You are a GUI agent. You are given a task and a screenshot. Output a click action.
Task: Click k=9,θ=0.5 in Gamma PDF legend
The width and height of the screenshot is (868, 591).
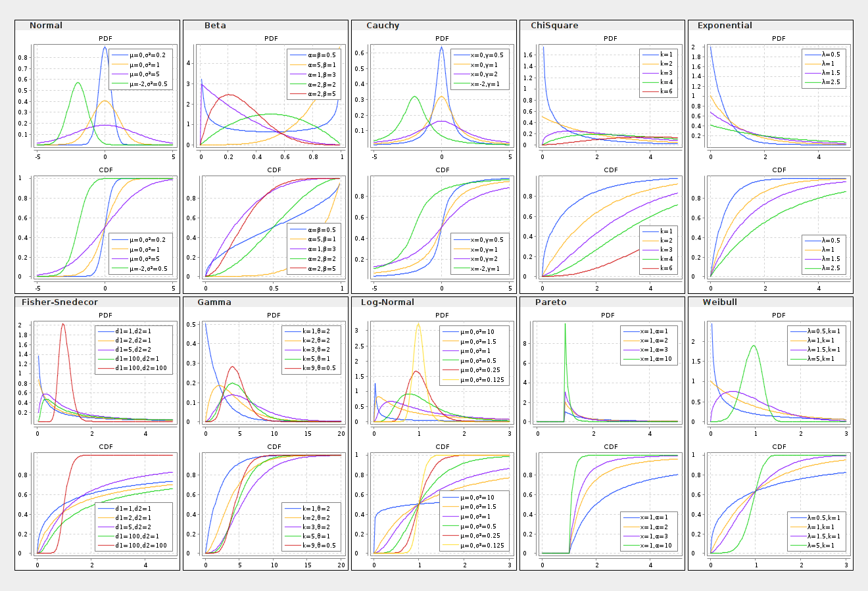pyautogui.click(x=319, y=369)
